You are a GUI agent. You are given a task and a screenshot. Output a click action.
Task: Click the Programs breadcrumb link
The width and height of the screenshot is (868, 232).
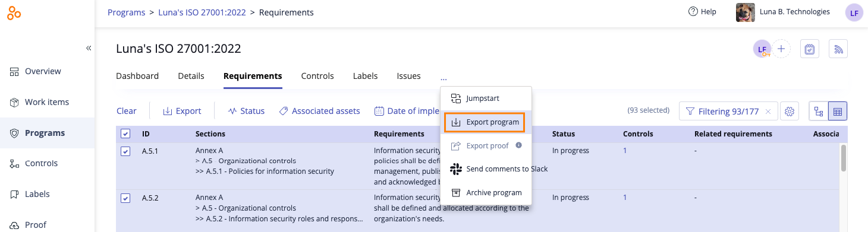click(x=126, y=12)
